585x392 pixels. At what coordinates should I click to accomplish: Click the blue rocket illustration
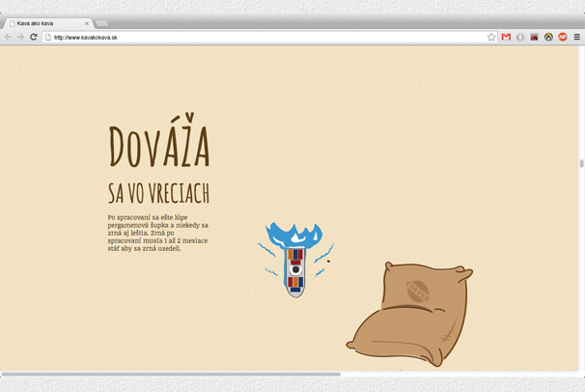295,259
